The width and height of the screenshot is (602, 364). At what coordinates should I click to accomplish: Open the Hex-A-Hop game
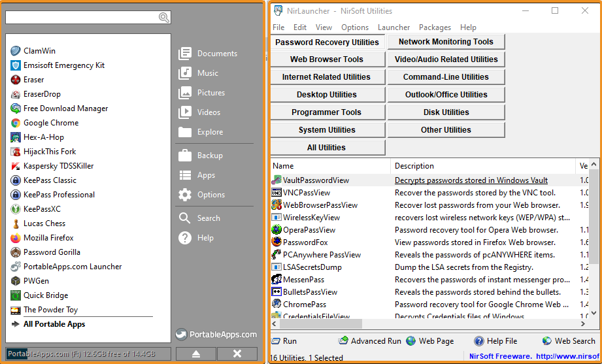[x=37, y=137]
